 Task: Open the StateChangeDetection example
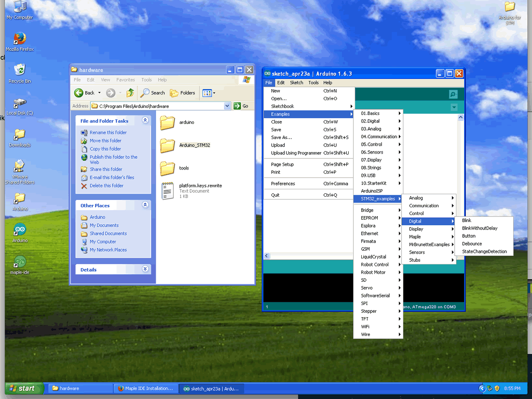[x=484, y=252]
